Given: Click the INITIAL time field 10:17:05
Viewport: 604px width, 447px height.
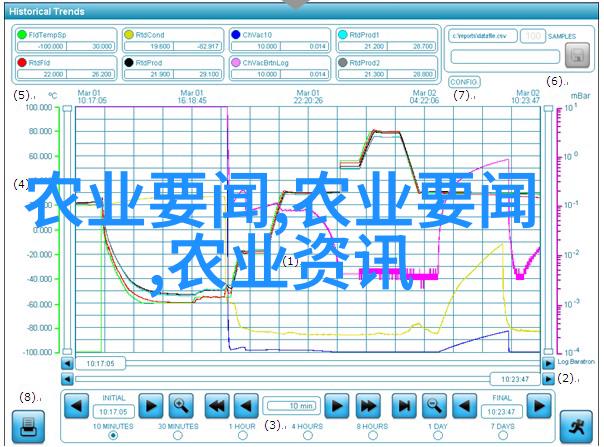Looking at the screenshot, I should click(x=113, y=412).
